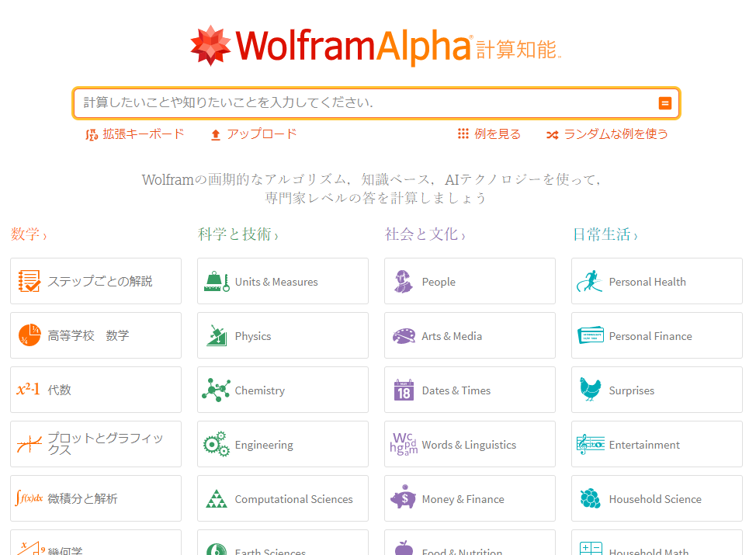Open People text label
Viewport: 756px width, 555px height.
[439, 282]
